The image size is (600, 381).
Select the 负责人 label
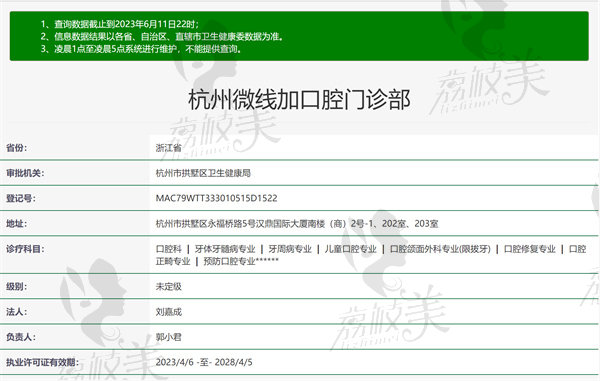21,337
